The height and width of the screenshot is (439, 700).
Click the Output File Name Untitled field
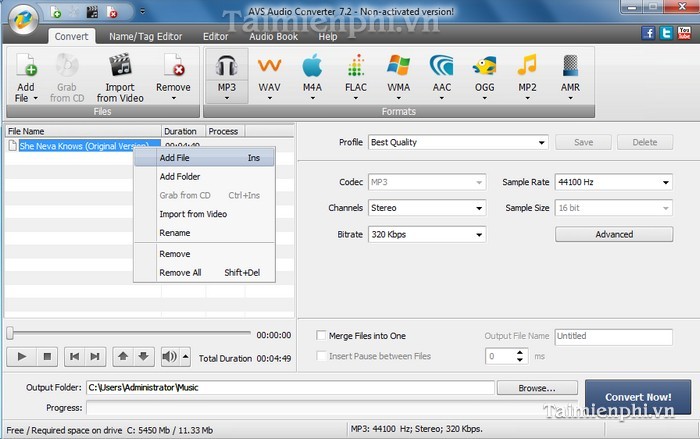point(613,337)
